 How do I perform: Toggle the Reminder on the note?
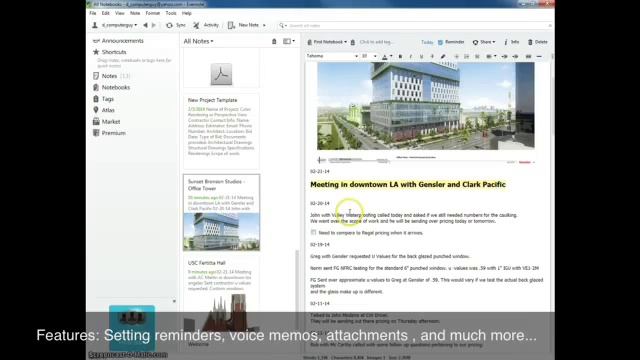451,42
